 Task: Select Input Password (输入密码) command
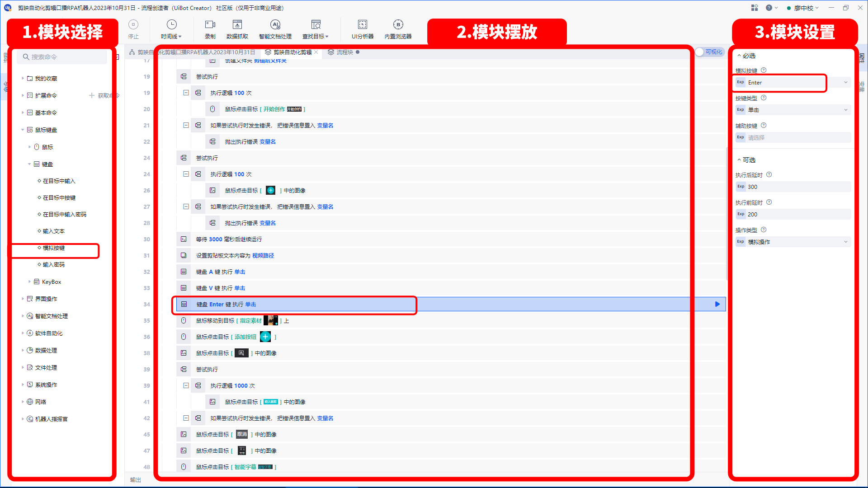tap(53, 264)
